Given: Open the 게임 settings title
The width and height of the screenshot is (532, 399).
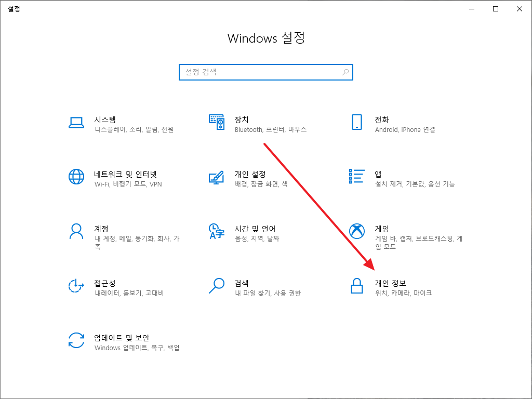Looking at the screenshot, I should pos(382,229).
